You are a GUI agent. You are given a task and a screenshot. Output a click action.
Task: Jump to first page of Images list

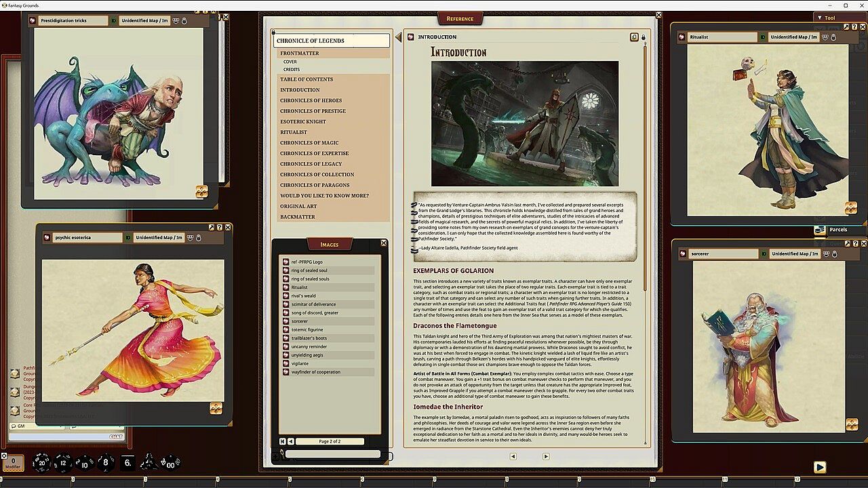(283, 441)
